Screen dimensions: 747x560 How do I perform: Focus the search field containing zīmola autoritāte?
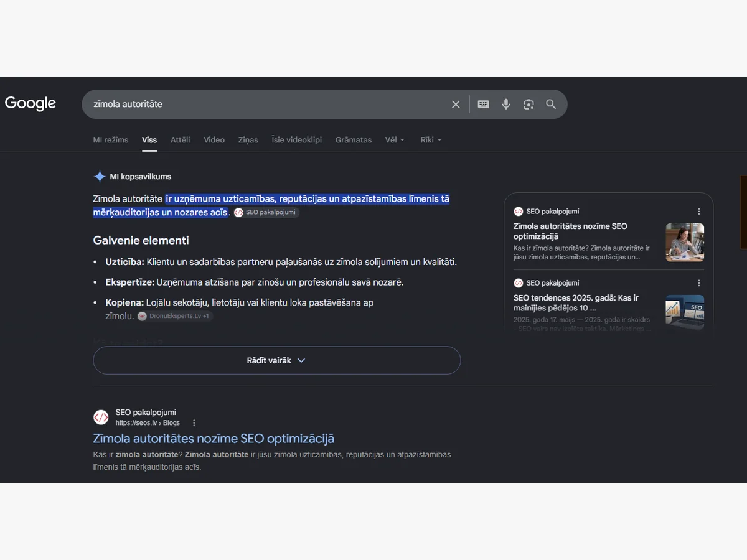[268, 105]
